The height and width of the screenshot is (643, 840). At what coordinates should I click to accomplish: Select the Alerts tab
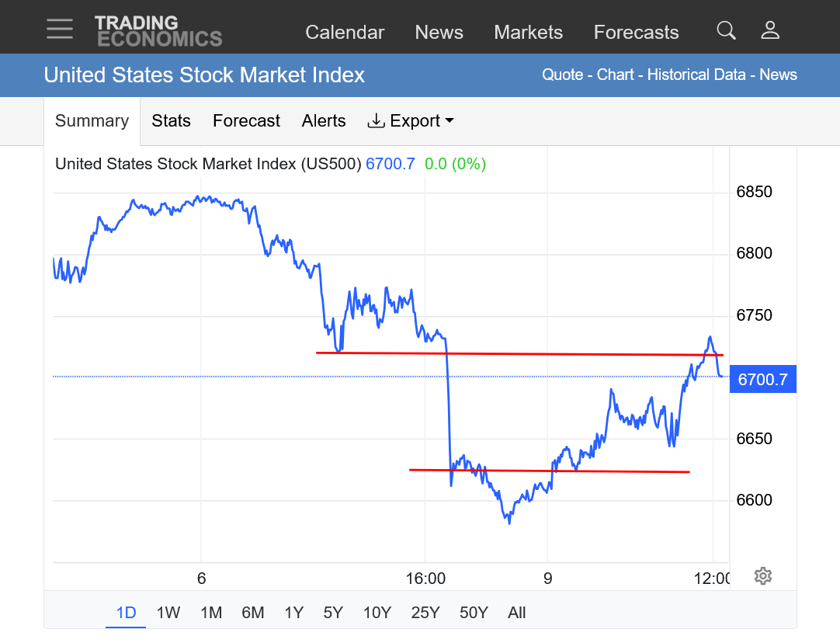point(324,121)
